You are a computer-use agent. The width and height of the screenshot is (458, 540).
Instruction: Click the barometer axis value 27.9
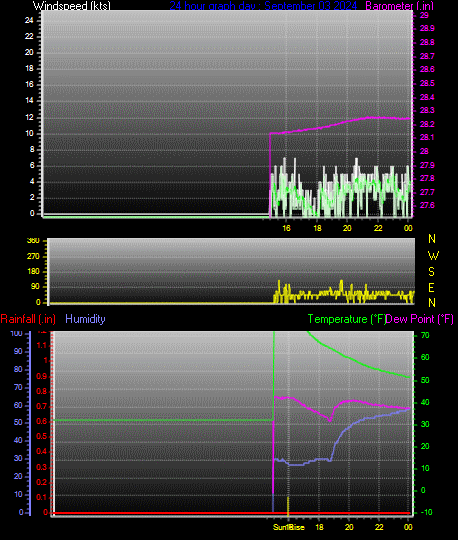tap(427, 165)
